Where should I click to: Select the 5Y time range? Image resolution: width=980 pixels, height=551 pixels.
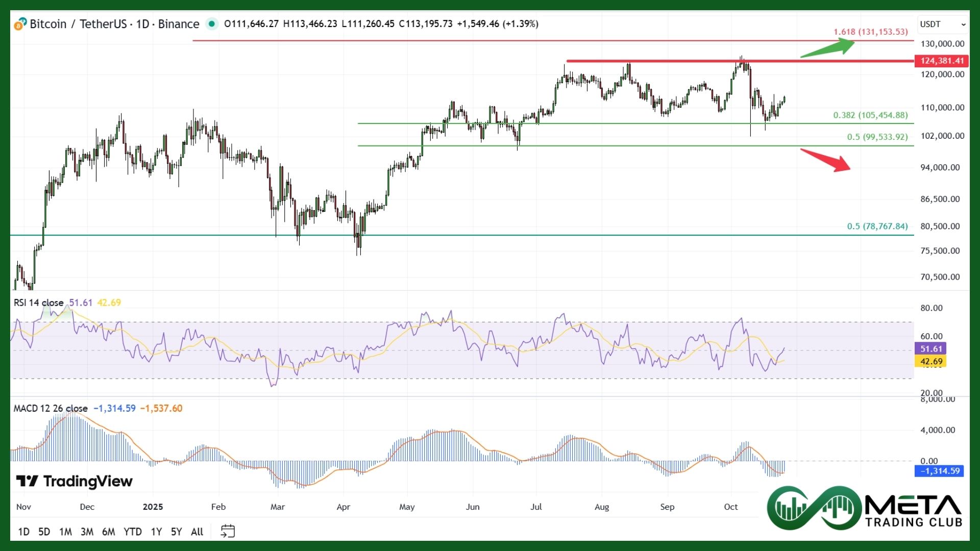click(176, 532)
